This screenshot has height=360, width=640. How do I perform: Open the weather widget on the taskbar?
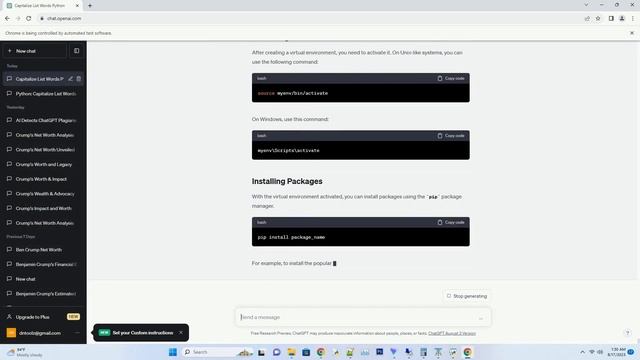pyautogui.click(x=25, y=352)
